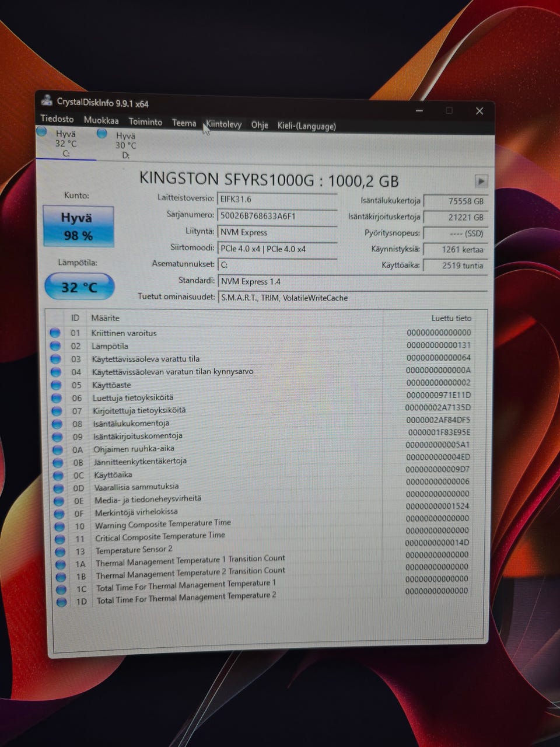
Task: Click status circle for 02 Lämpötila row
Action: [55, 345]
